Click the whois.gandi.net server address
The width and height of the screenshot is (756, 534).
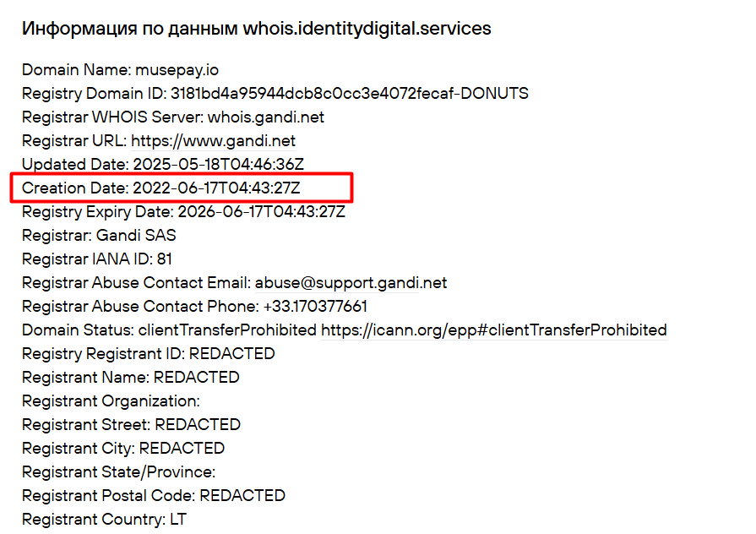coord(266,117)
